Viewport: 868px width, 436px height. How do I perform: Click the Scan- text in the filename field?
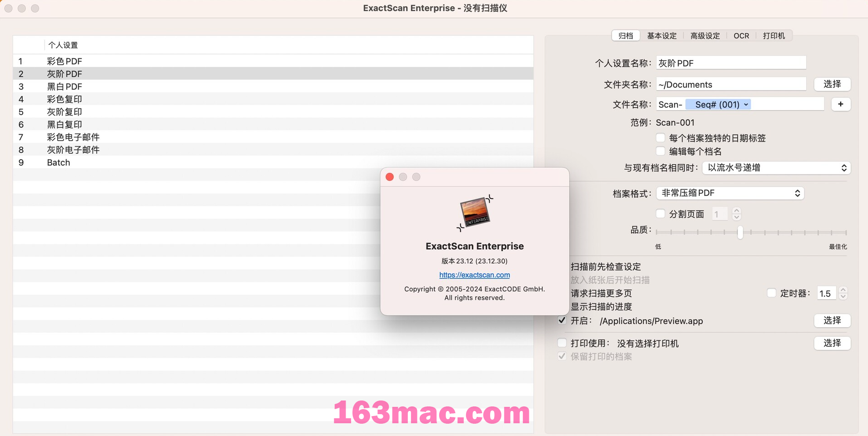(x=670, y=105)
